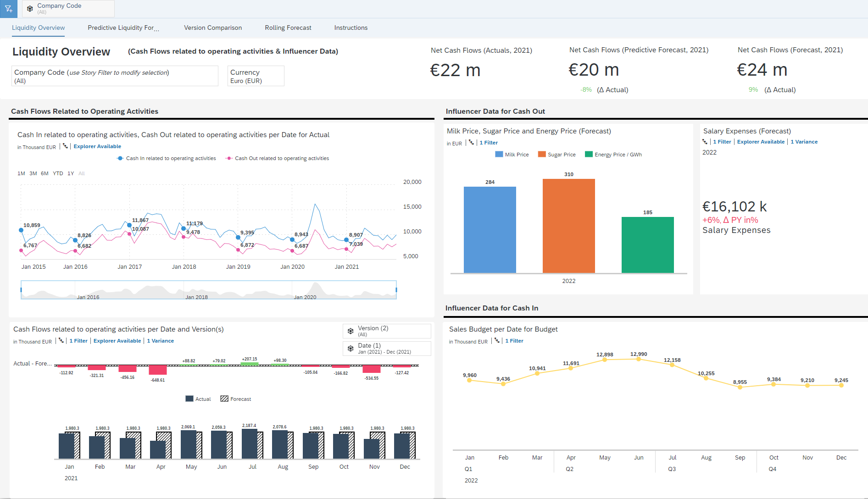
Task: Toggle the Sugar Price legend swatch
Action: 542,155
